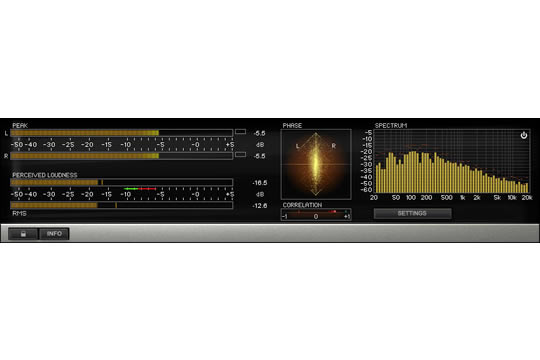Click the correlation meter
540x360 pixels.
[316, 215]
